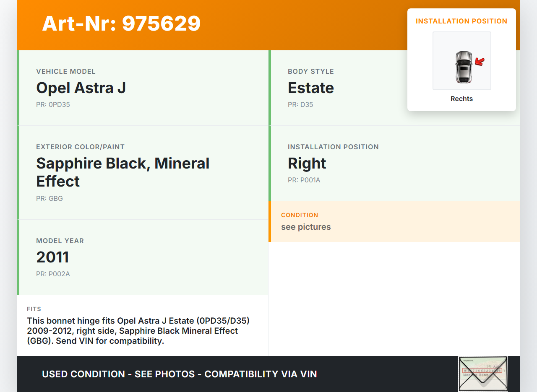Click the 'Rechts' caption under car image
Screen dimensions: 537x392
tap(461, 99)
